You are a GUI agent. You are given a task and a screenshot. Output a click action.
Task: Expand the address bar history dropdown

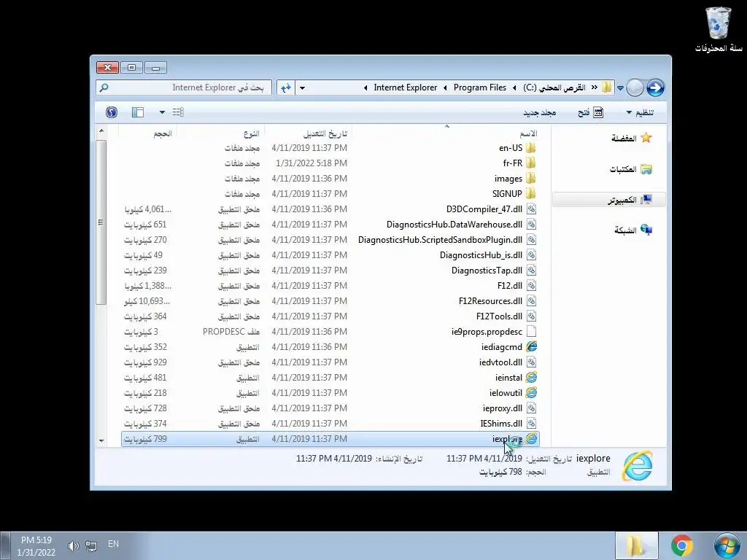click(302, 87)
